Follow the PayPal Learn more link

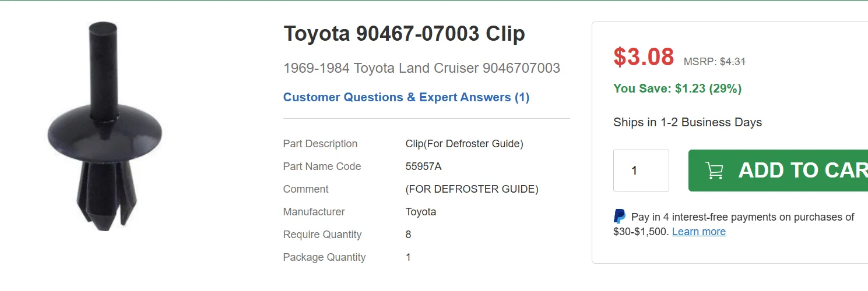point(698,232)
